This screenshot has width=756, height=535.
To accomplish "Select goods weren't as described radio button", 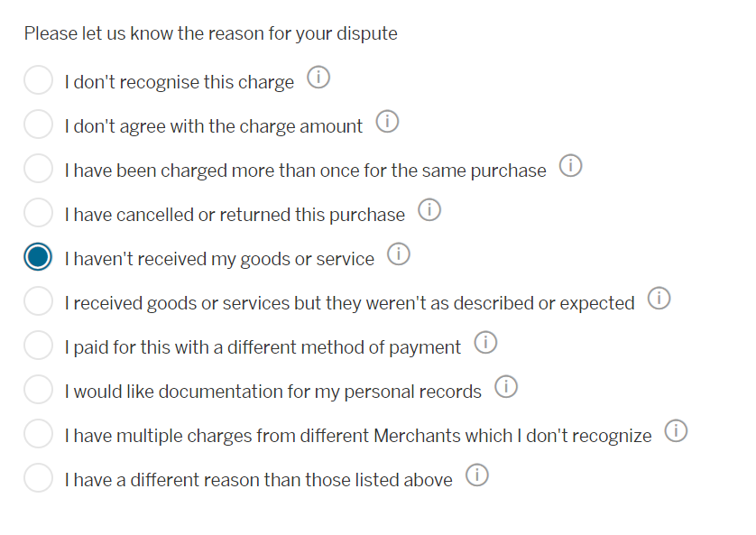I will coord(38,301).
